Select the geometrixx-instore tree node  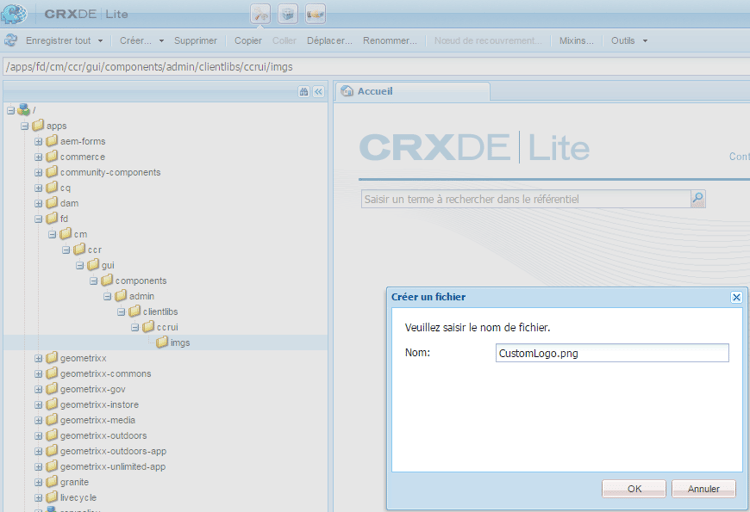pos(99,405)
